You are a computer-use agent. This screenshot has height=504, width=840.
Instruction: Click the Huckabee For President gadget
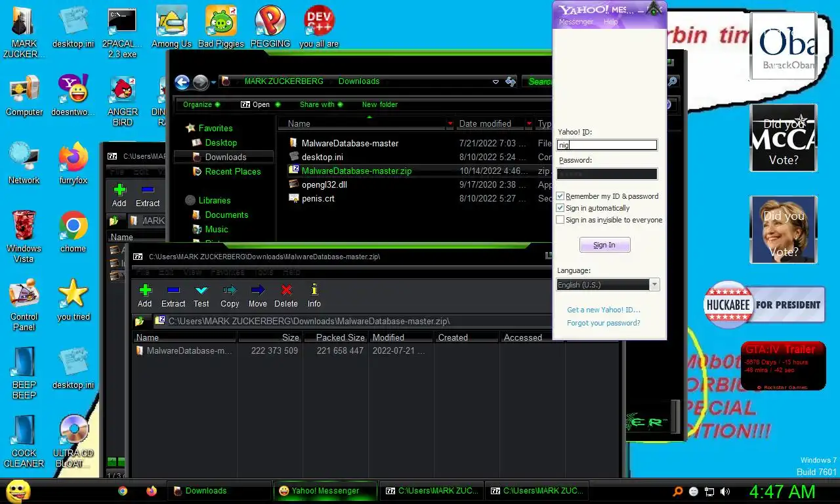click(764, 304)
